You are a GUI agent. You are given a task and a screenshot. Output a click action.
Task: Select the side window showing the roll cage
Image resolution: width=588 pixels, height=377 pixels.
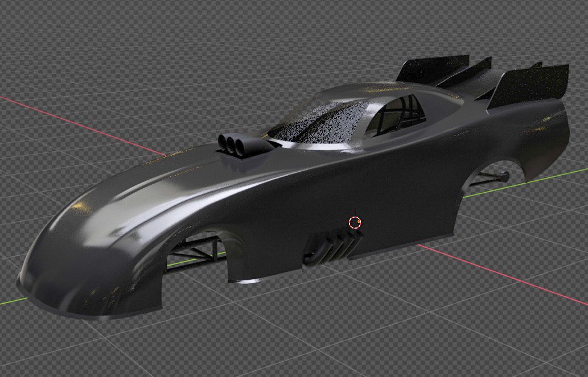[x=396, y=115]
